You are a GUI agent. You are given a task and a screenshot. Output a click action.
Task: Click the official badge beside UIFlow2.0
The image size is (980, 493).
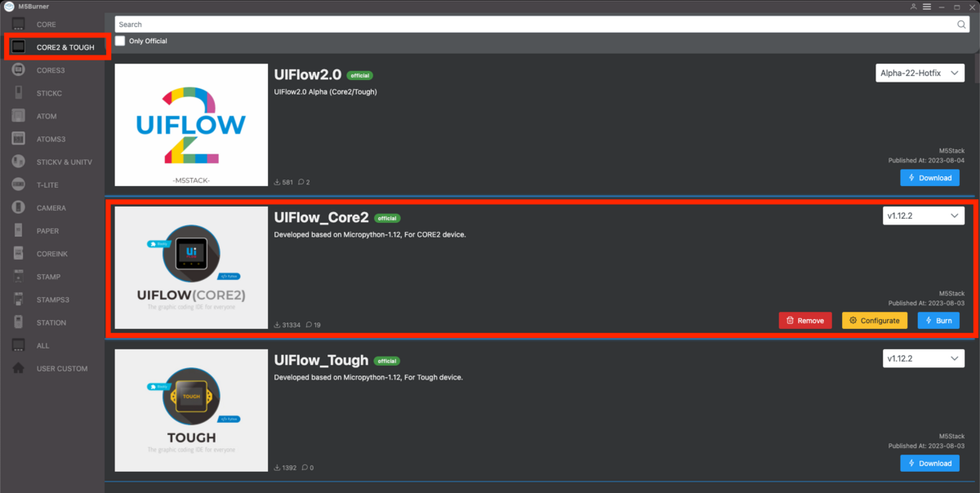(360, 75)
